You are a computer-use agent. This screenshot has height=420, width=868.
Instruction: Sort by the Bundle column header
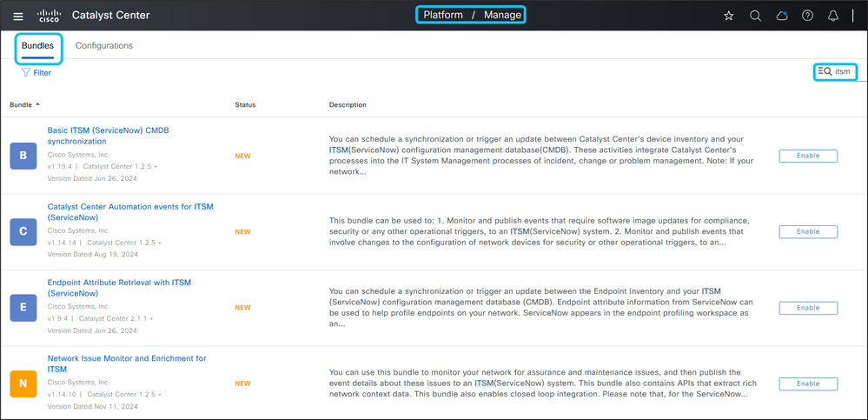(21, 105)
